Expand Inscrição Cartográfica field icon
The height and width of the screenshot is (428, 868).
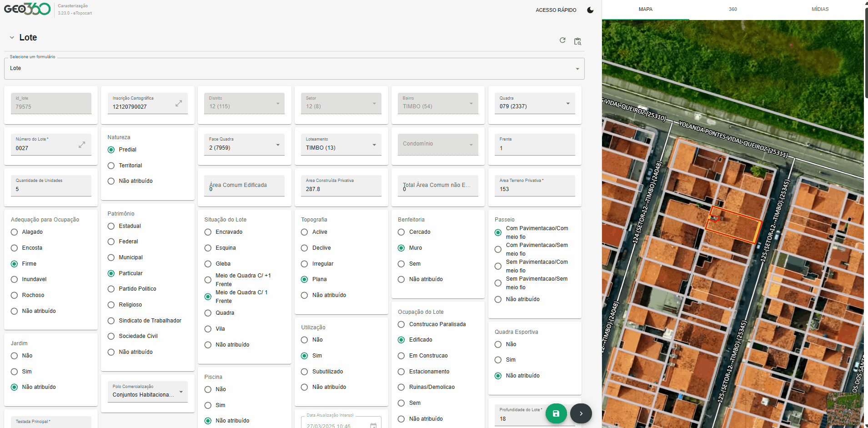tap(179, 103)
